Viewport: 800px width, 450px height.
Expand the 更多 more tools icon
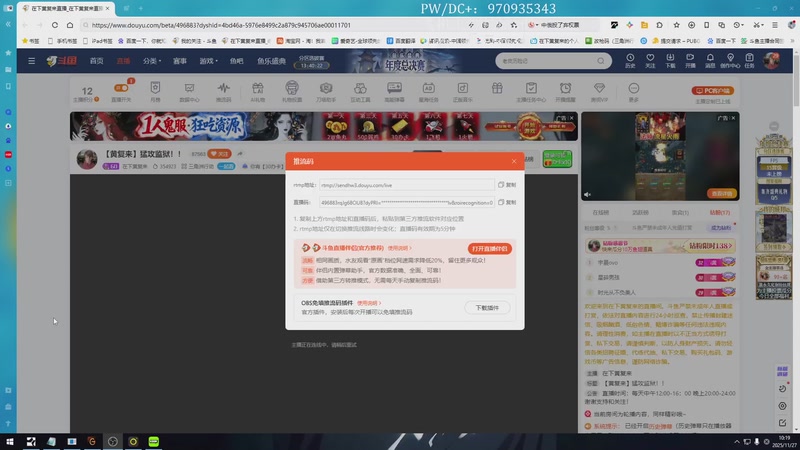[634, 91]
